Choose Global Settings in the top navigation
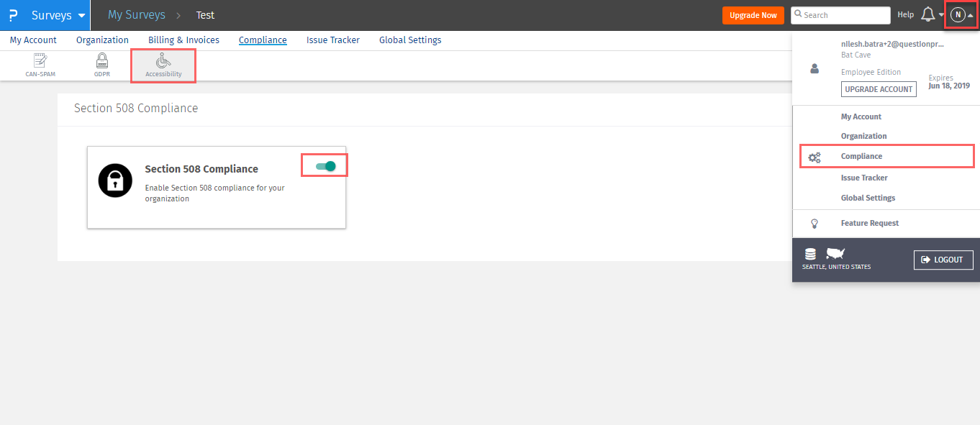The image size is (980, 425). tap(410, 40)
